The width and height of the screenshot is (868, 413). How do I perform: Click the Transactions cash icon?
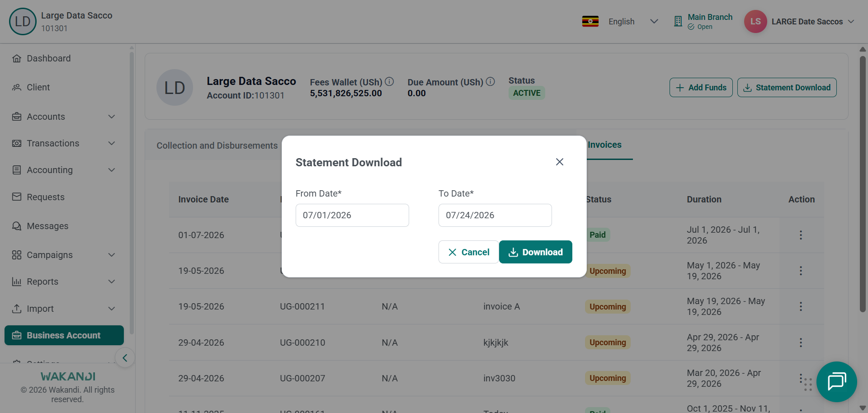(x=17, y=143)
